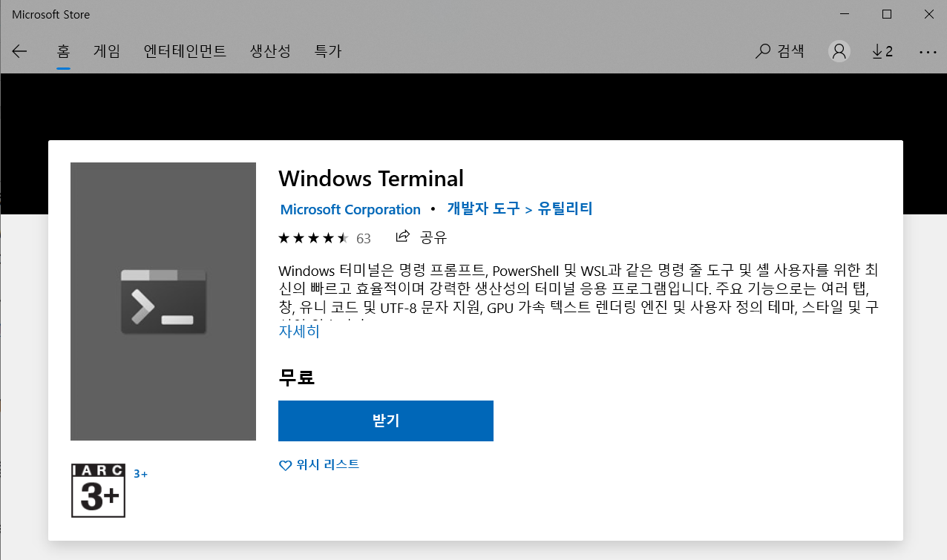
Task: Open the 홈 tab
Action: (x=64, y=51)
